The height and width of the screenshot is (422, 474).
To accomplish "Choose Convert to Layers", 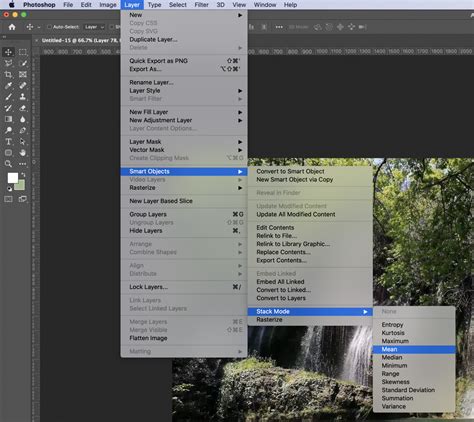I will pos(310,298).
